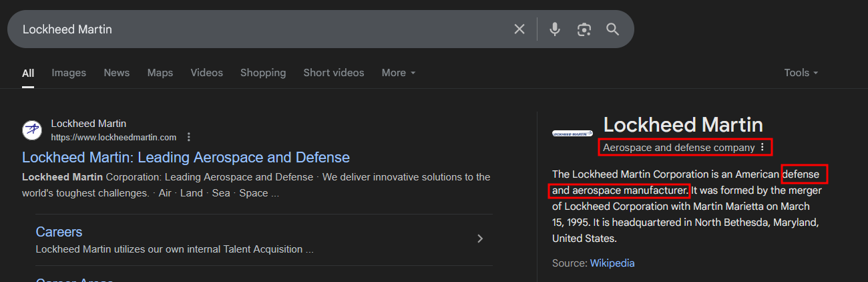
Task: Switch to the Images tab
Action: [69, 73]
